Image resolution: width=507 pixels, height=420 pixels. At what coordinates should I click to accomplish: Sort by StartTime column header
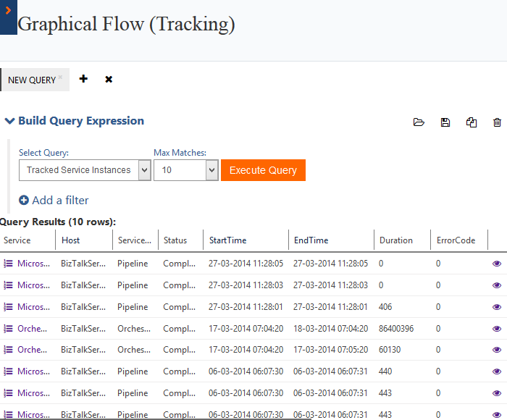pyautogui.click(x=227, y=240)
